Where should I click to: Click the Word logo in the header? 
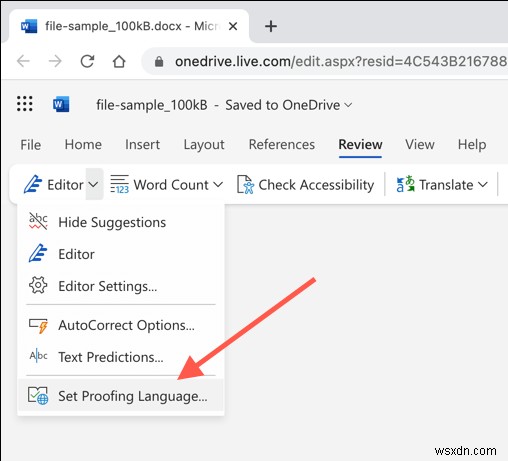[61, 104]
